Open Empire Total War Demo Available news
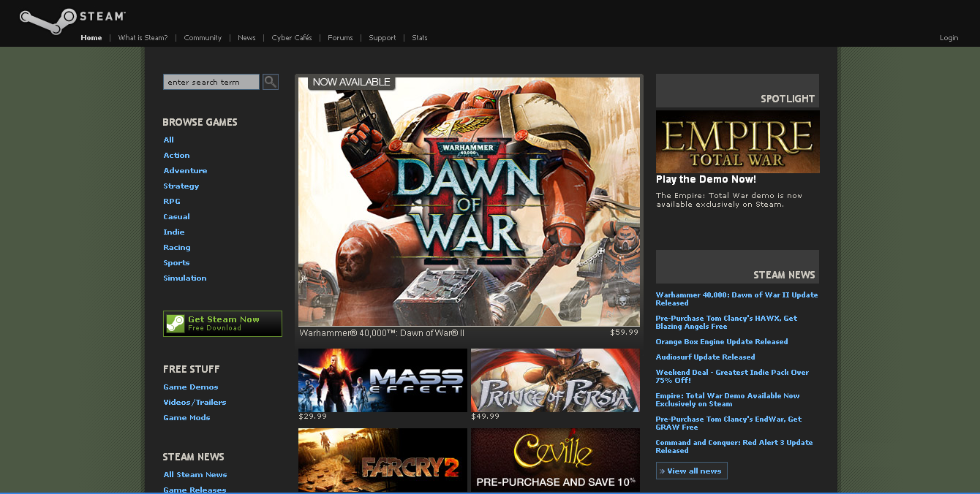 (x=728, y=400)
